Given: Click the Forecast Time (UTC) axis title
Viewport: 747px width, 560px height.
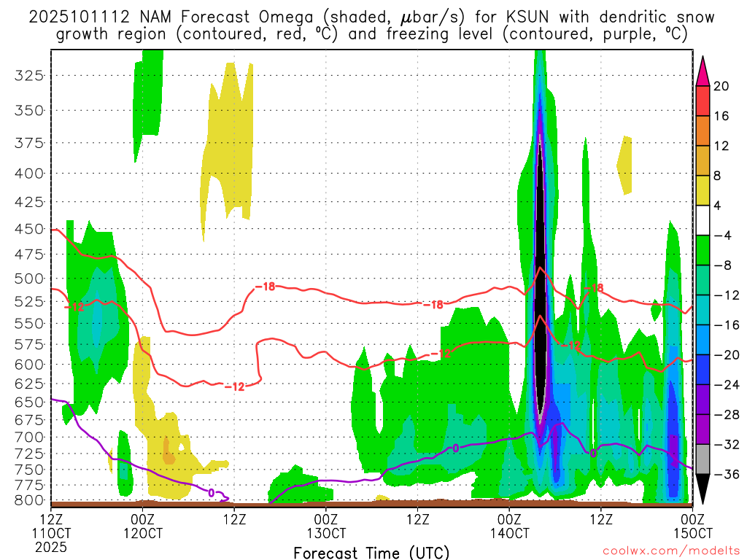Looking at the screenshot, I should (371, 552).
